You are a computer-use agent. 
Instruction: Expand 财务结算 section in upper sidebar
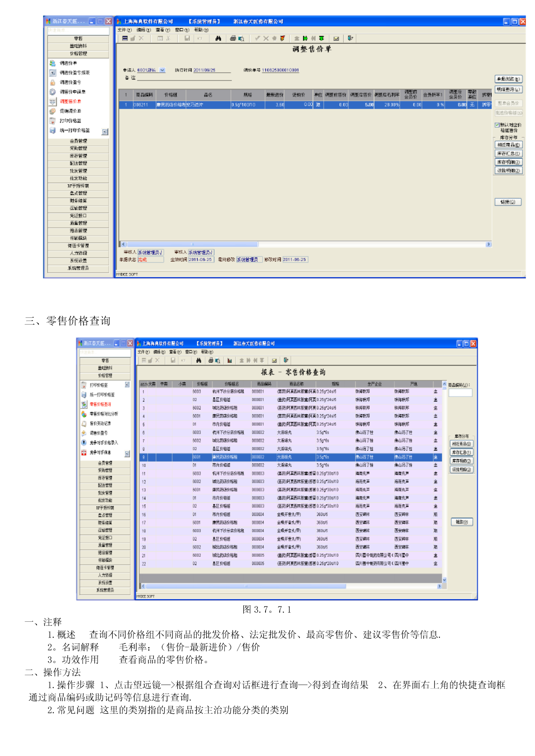point(78,201)
